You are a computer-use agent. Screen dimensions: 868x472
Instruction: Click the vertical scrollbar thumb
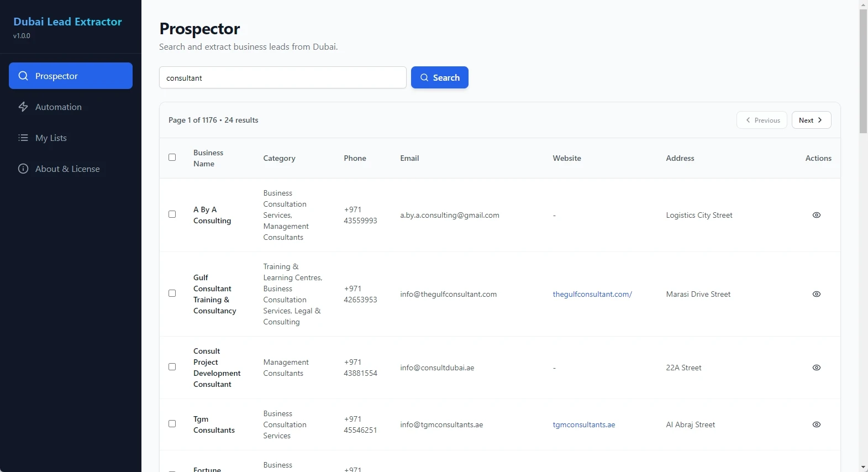[863, 71]
